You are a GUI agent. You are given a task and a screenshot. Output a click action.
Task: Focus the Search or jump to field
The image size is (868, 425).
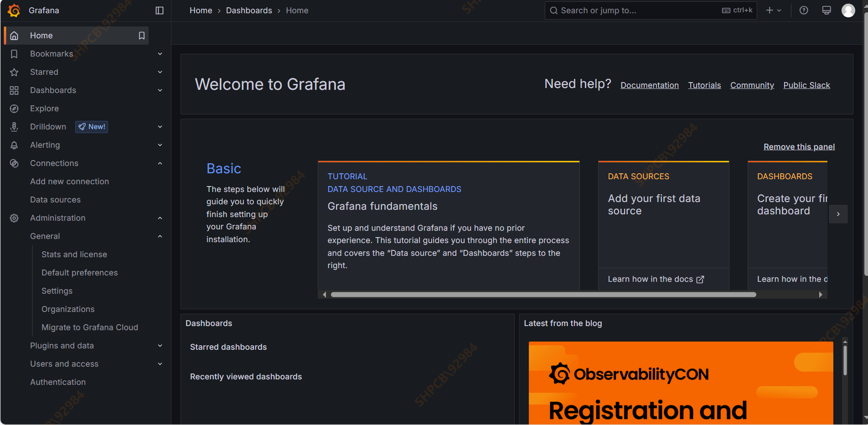point(651,10)
